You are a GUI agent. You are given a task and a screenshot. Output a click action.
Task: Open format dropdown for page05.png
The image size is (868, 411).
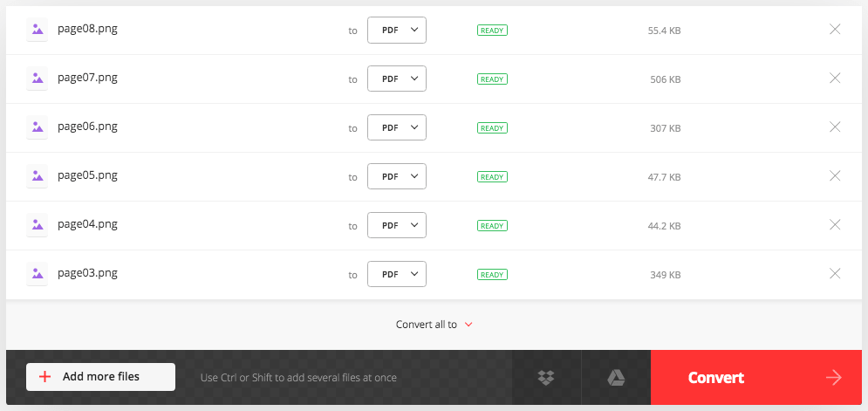coord(397,176)
